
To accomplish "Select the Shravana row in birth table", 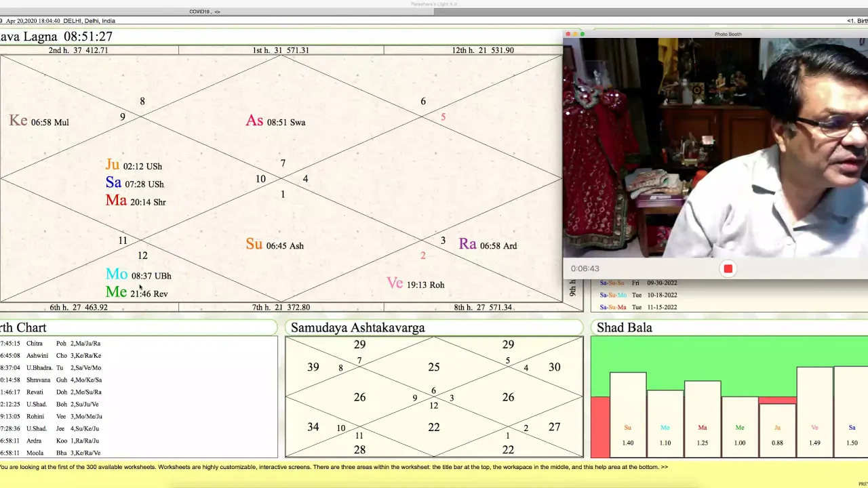I will [x=51, y=380].
